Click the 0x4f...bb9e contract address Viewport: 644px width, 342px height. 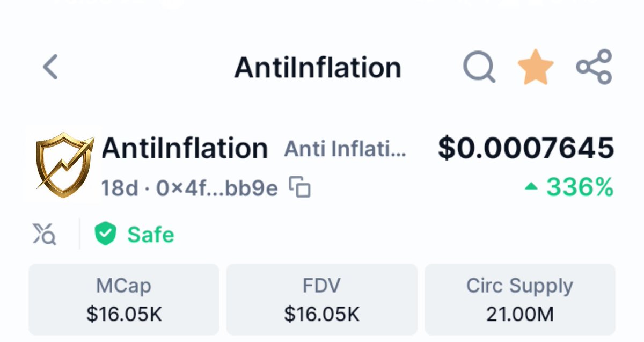217,188
